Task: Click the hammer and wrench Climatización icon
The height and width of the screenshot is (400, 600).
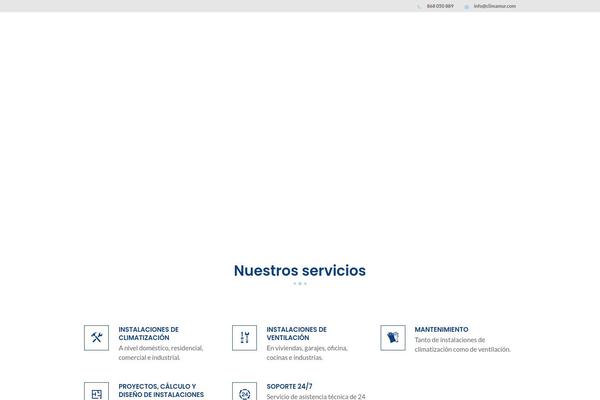Action: (x=96, y=338)
